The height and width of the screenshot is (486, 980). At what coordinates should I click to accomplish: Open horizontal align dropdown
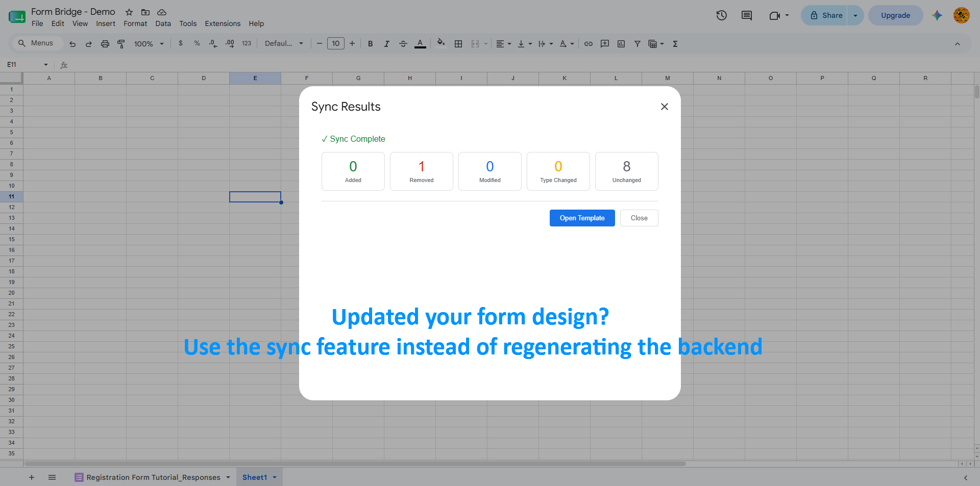click(504, 44)
